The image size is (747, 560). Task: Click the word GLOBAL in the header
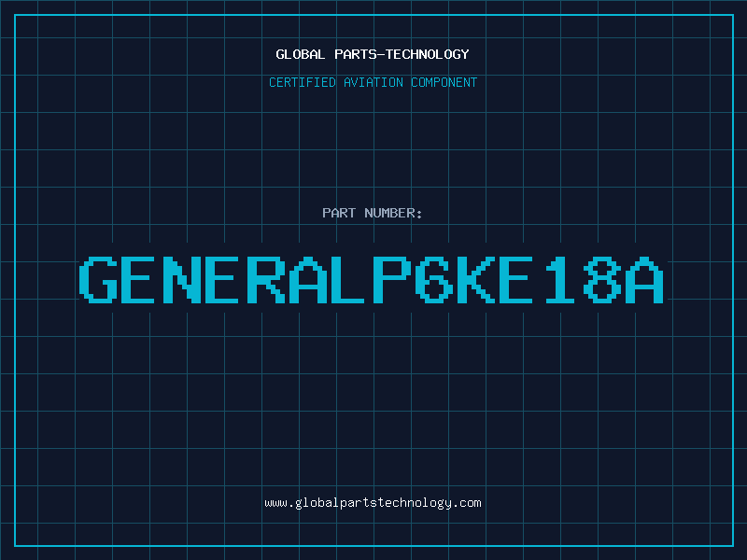click(x=300, y=54)
